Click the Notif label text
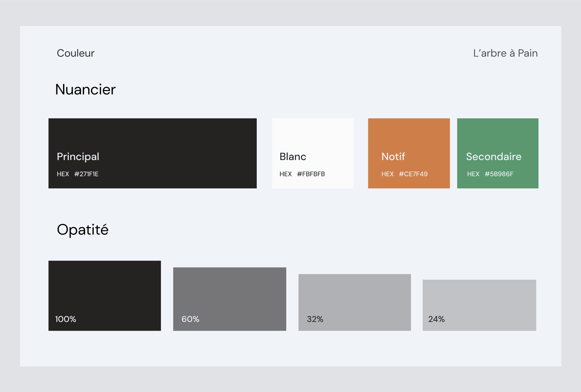Viewport: 581px width, 392px height. [x=393, y=157]
